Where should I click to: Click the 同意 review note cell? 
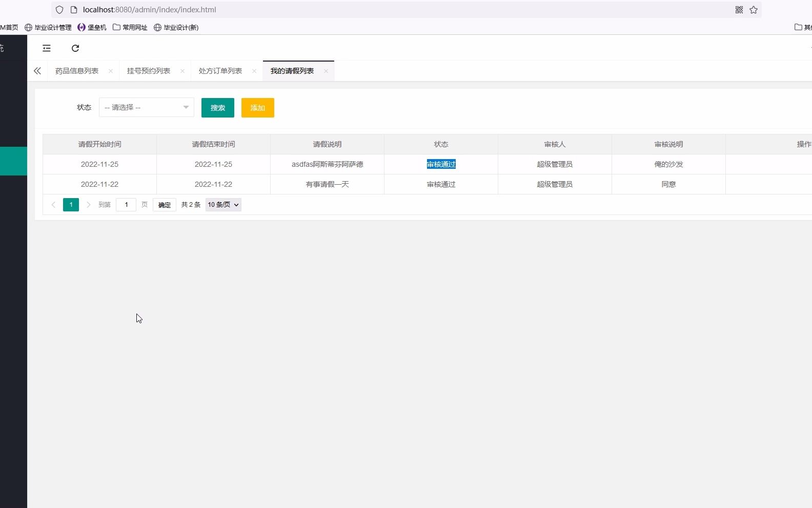(x=669, y=184)
